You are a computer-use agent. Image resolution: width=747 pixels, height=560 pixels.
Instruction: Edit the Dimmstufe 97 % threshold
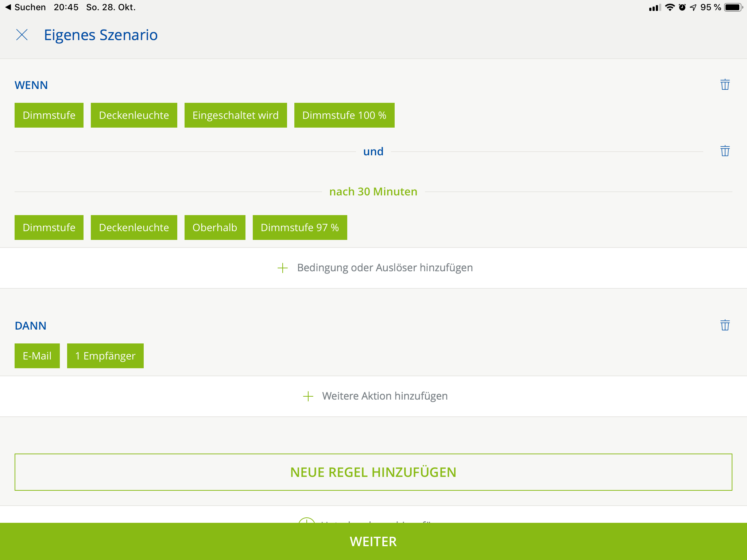(299, 227)
